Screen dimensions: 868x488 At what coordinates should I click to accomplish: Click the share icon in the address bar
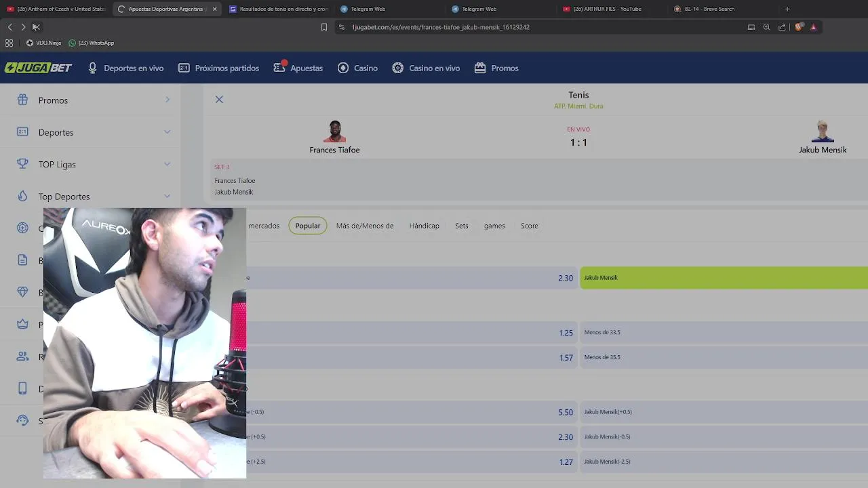782,27
